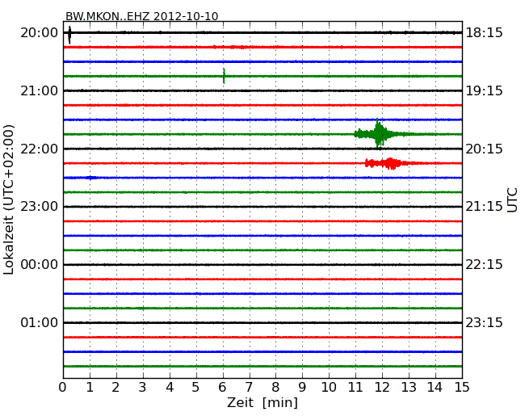This screenshot has height=420, width=525.
Task: Pick the red seismic event below 22:00
Action: click(x=388, y=163)
